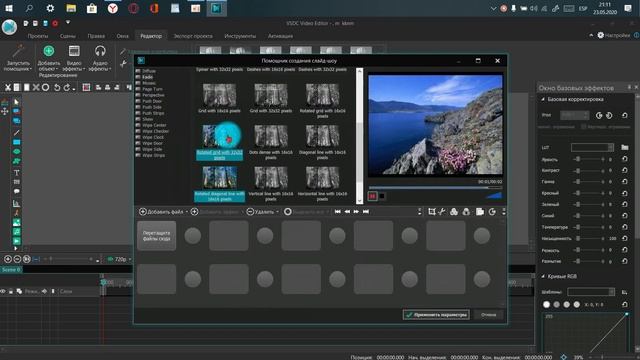The width and height of the screenshot is (640, 360).
Task: Open the Windows Start menu
Action: coord(9,8)
